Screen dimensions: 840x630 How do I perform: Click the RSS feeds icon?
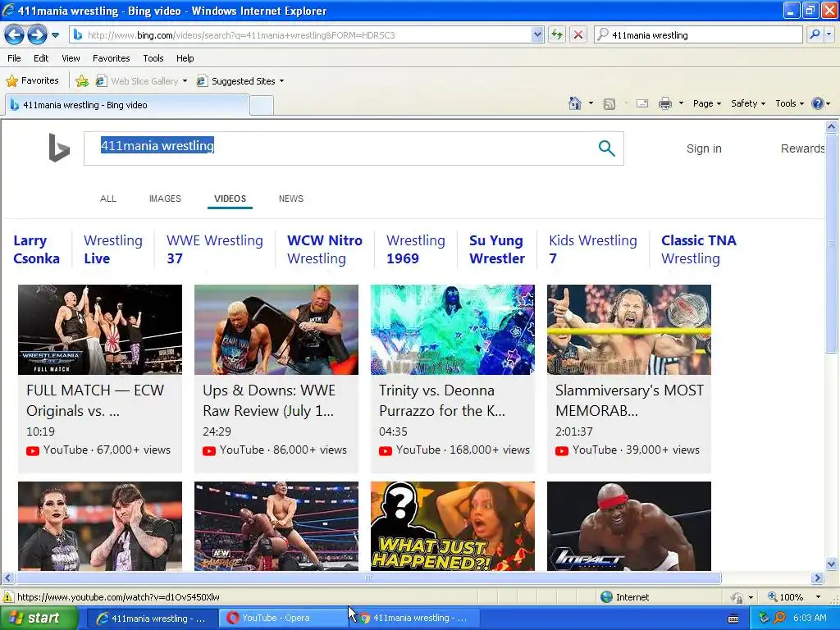tap(609, 104)
